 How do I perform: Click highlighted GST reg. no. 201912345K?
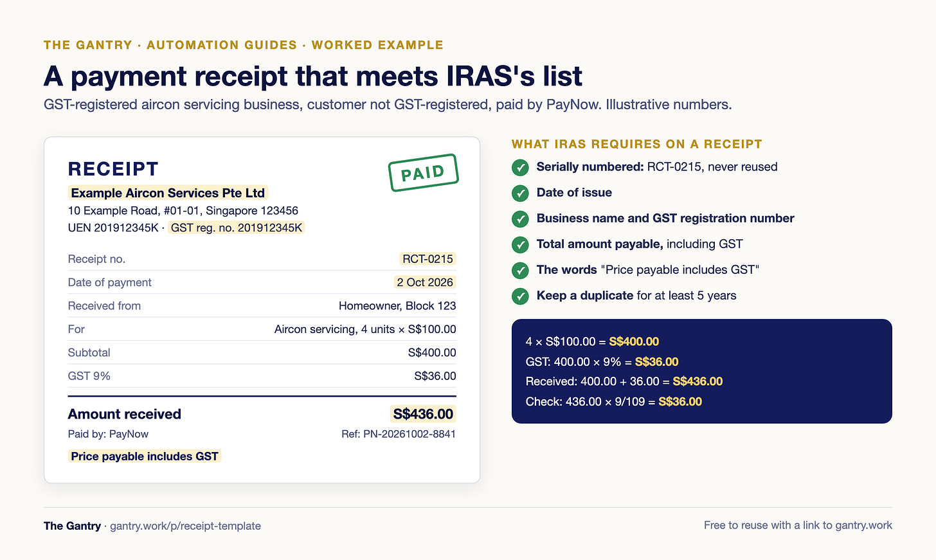(237, 228)
